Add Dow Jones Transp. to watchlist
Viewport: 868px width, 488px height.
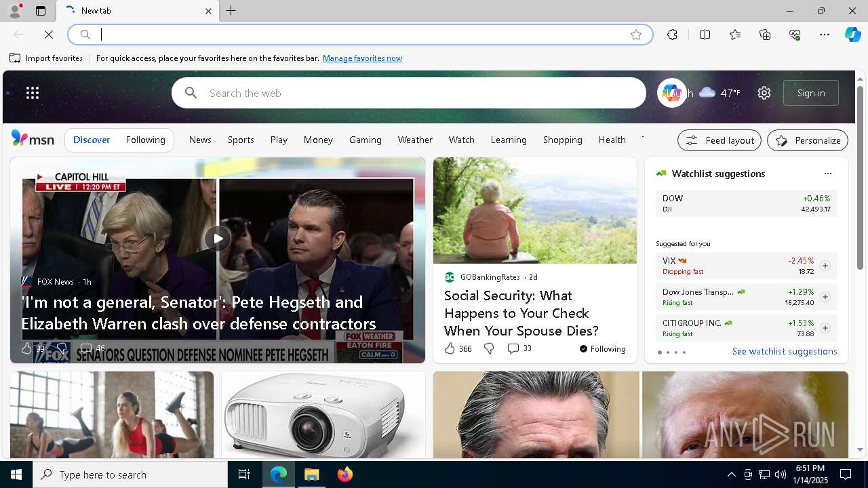click(825, 297)
